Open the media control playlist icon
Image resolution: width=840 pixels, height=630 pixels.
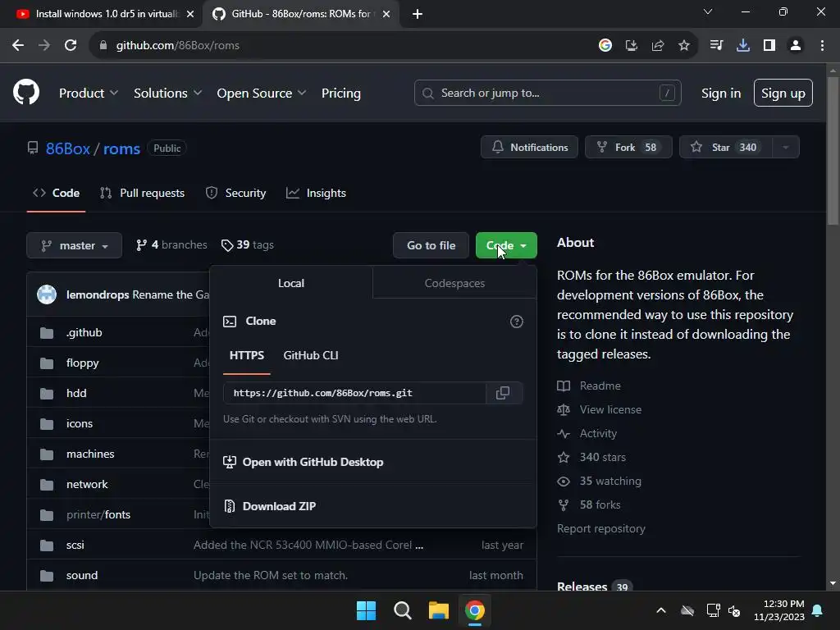(x=716, y=46)
